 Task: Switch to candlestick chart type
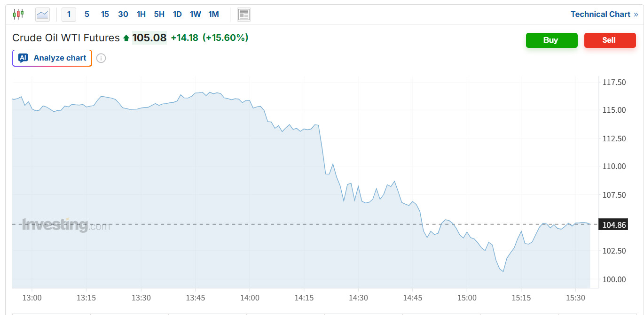pos(18,14)
